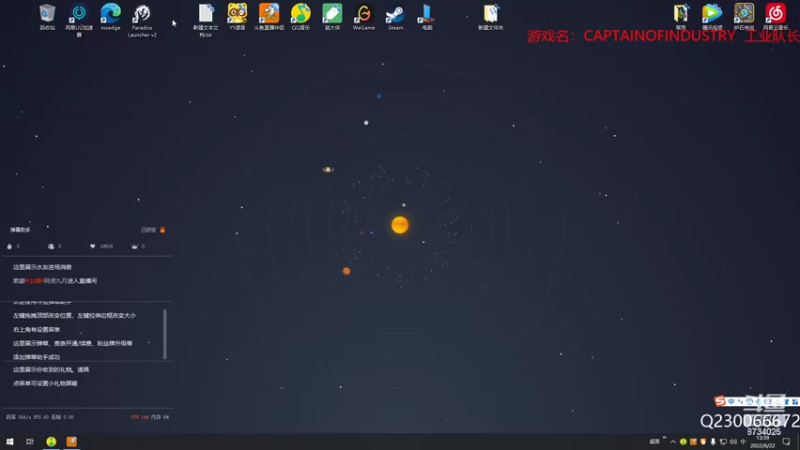Open the green mouse app shortcut

tap(332, 16)
